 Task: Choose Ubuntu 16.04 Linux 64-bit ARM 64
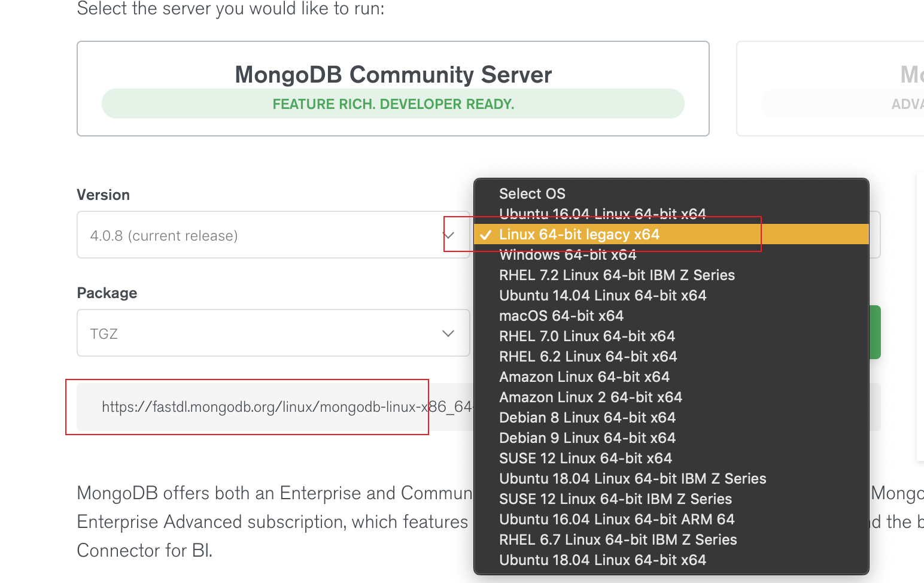tap(671, 519)
